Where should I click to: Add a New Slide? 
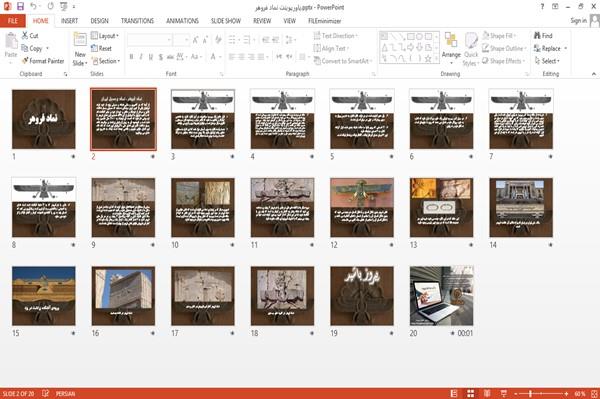(x=80, y=49)
